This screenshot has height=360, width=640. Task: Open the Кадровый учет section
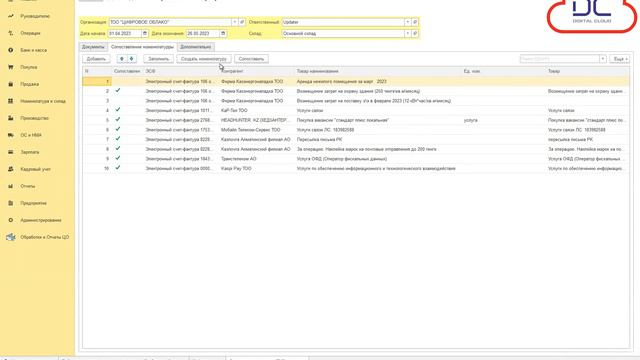click(36, 169)
